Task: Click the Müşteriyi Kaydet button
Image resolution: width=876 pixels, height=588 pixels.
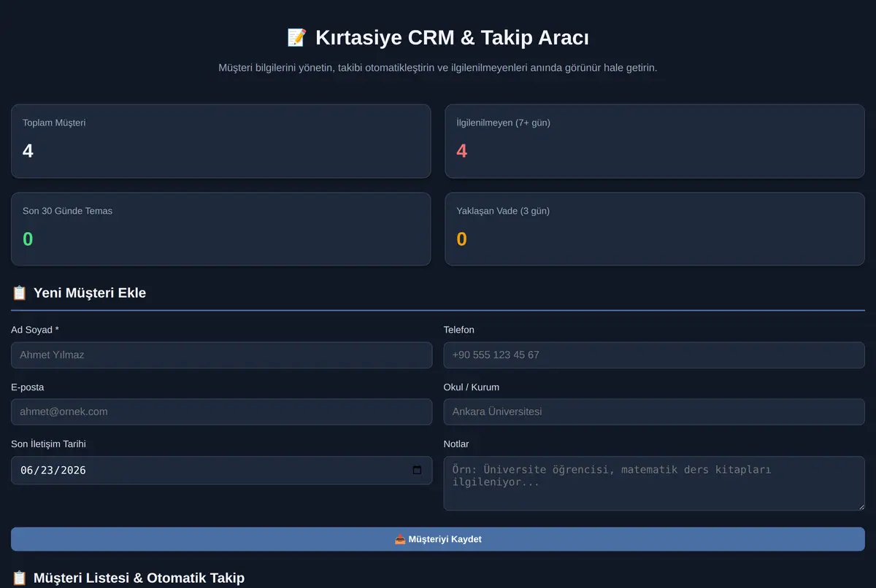Action: pyautogui.click(x=438, y=539)
